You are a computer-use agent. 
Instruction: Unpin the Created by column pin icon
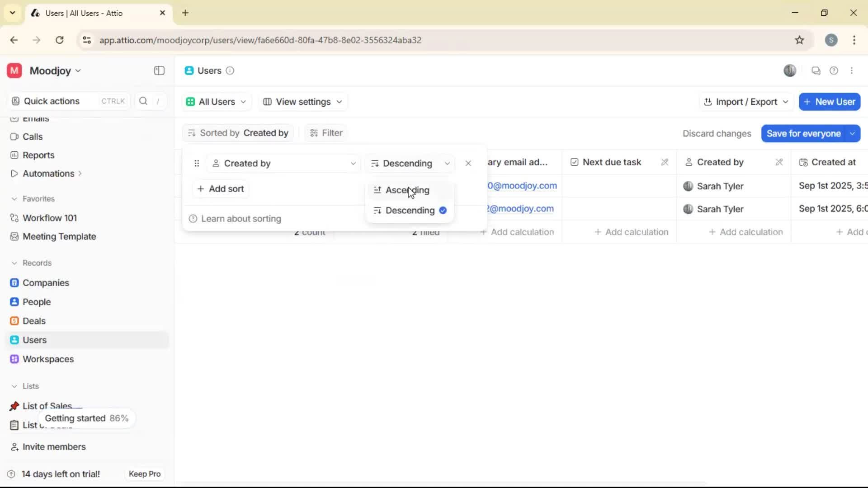tap(779, 162)
